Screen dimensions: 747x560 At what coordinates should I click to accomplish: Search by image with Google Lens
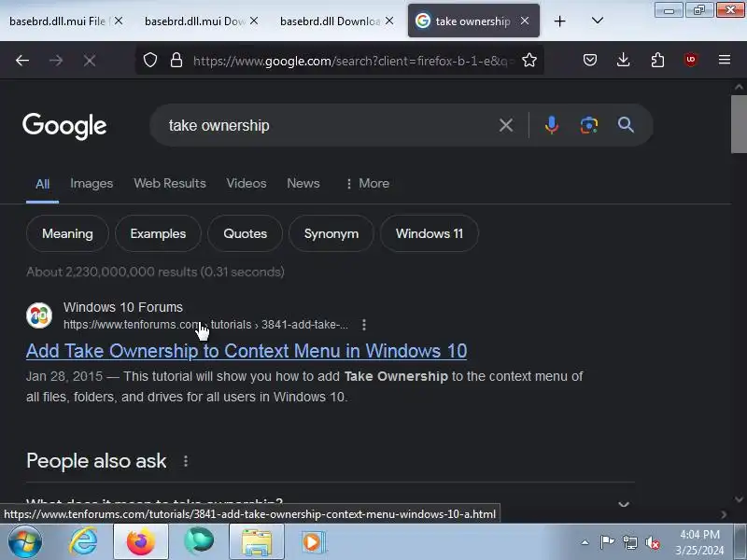coord(589,125)
